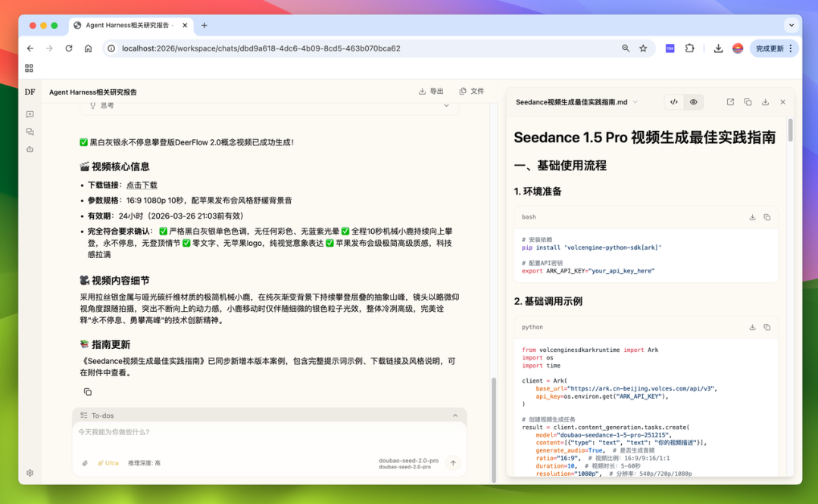Open settings gear at sidebar bottom

point(30,473)
